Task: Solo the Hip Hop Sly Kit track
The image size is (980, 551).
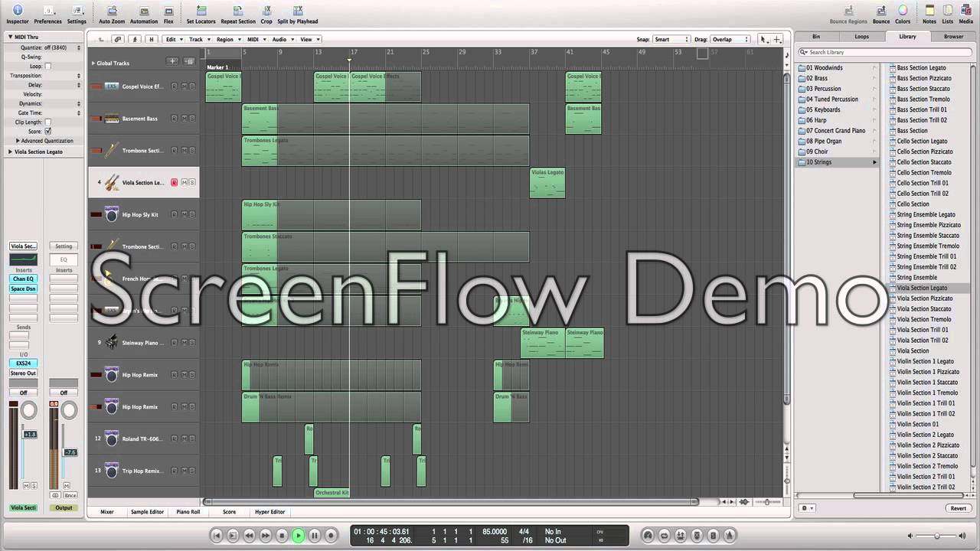Action: 192,215
